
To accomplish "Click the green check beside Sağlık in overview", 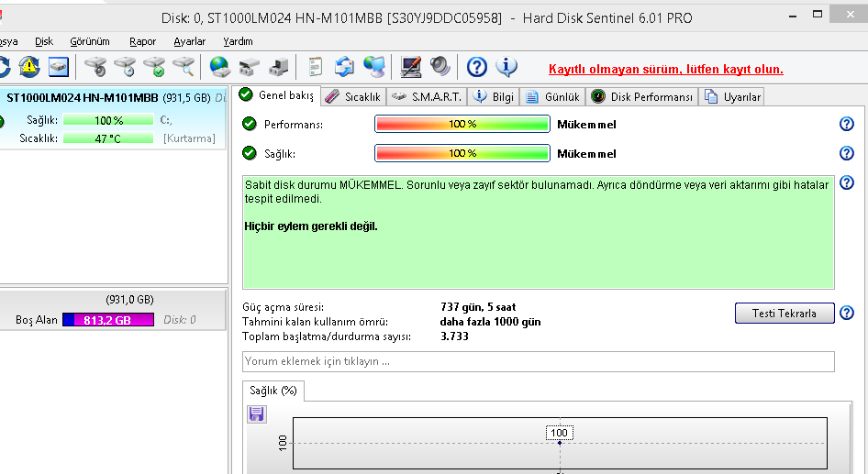I will (250, 153).
